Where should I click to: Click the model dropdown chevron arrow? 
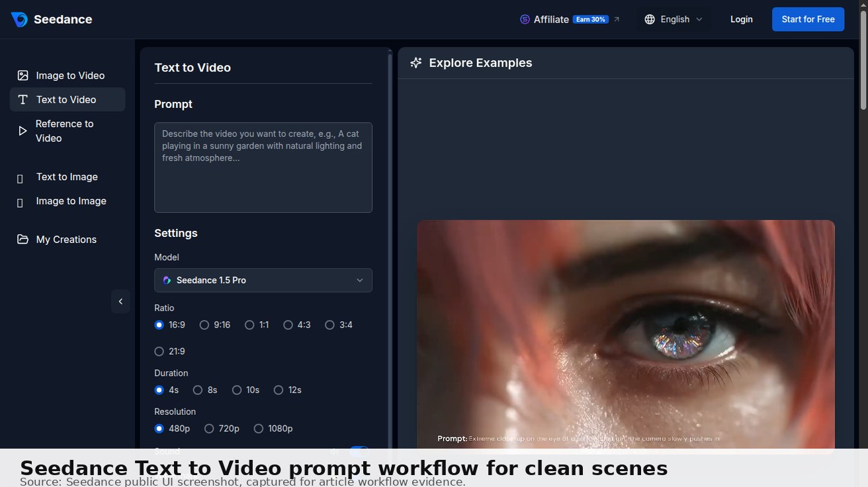(x=360, y=281)
